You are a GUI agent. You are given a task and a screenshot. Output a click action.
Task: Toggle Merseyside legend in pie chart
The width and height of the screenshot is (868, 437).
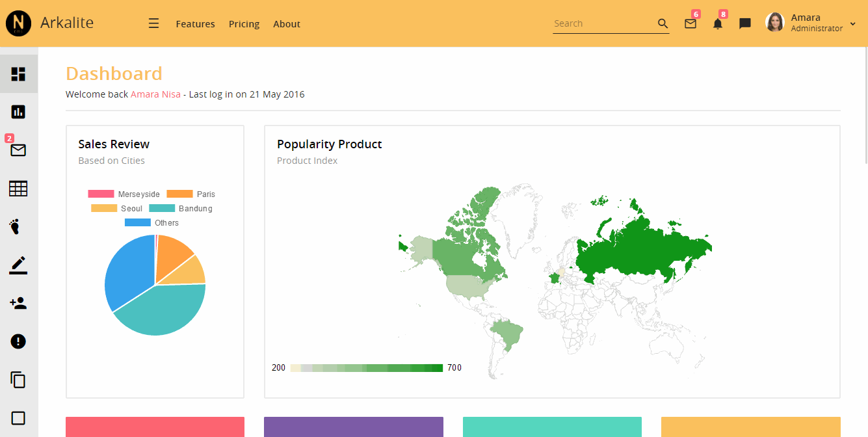coord(124,194)
